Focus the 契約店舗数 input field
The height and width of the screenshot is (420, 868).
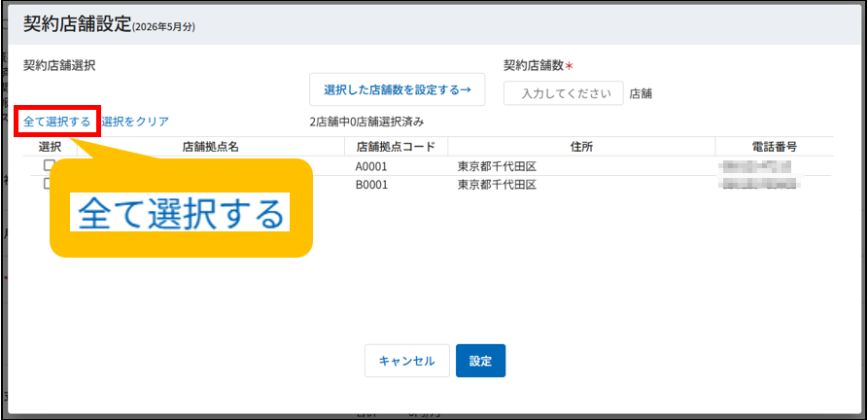pyautogui.click(x=564, y=94)
